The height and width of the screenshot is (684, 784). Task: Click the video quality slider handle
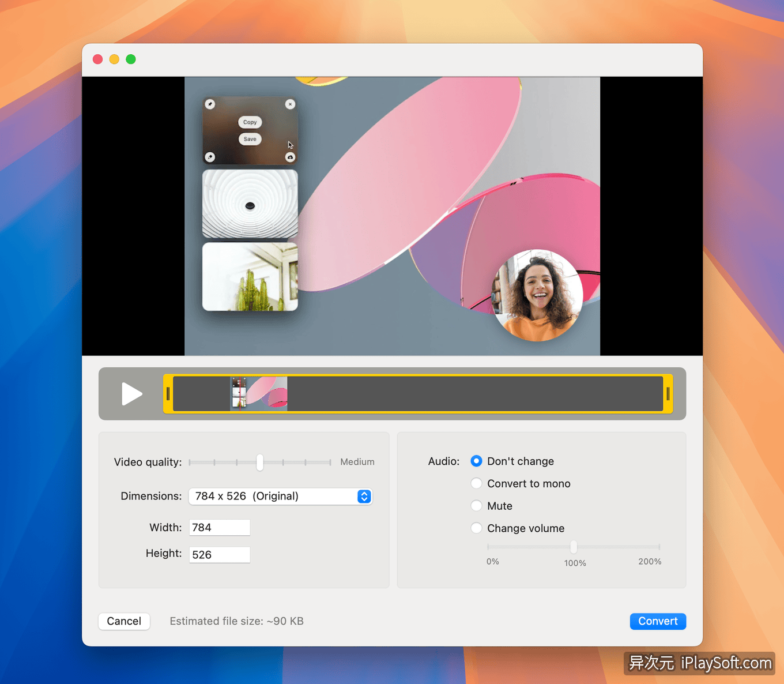pos(259,463)
